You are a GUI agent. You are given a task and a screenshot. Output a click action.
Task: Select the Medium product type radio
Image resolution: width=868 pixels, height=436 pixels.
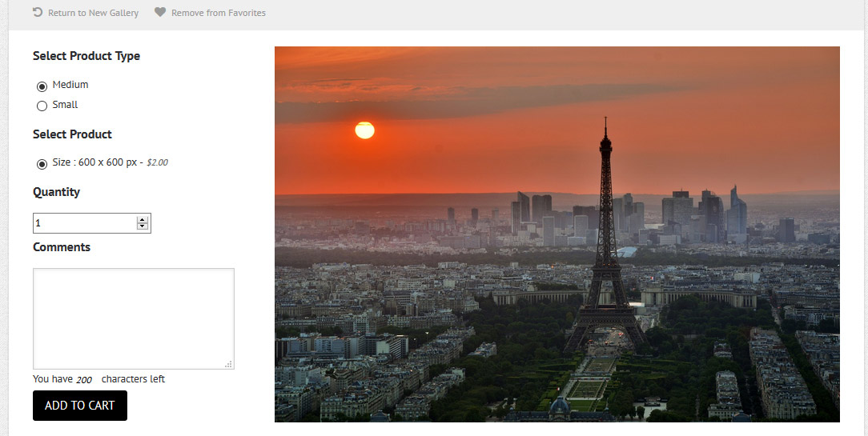[42, 86]
